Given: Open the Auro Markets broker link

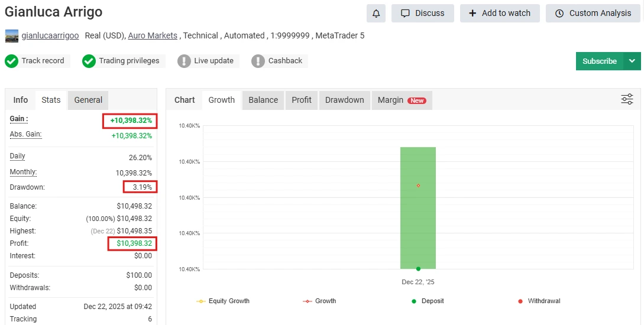Looking at the screenshot, I should coord(153,35).
